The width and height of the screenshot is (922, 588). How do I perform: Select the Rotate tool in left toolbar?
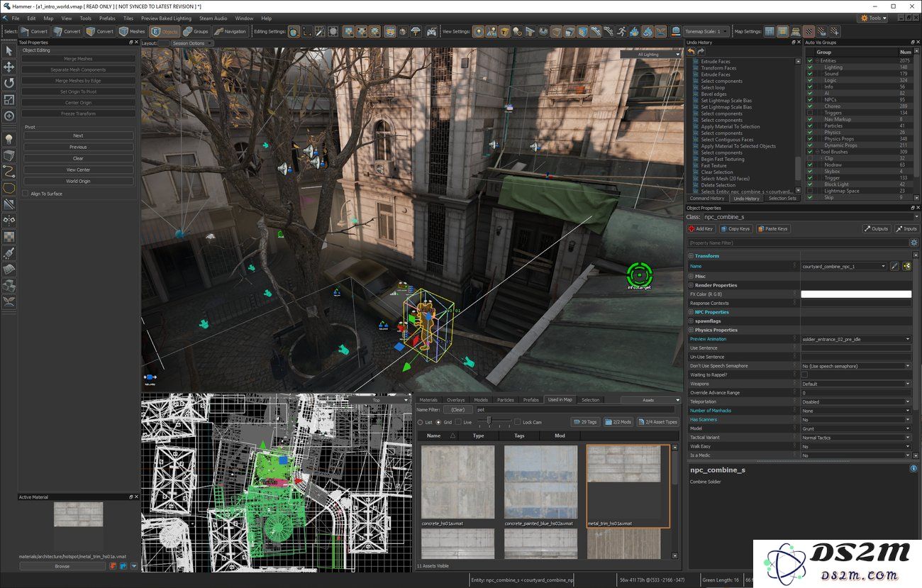pos(9,83)
